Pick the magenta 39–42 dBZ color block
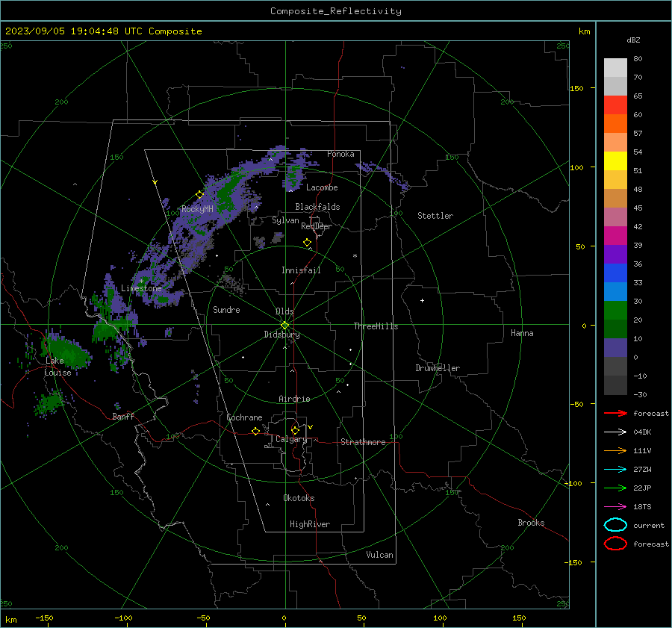This screenshot has width=672, height=628. click(x=615, y=236)
